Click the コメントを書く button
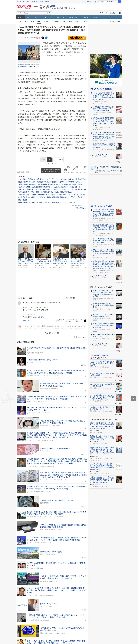The width and height of the screenshot is (138, 644). point(69,298)
